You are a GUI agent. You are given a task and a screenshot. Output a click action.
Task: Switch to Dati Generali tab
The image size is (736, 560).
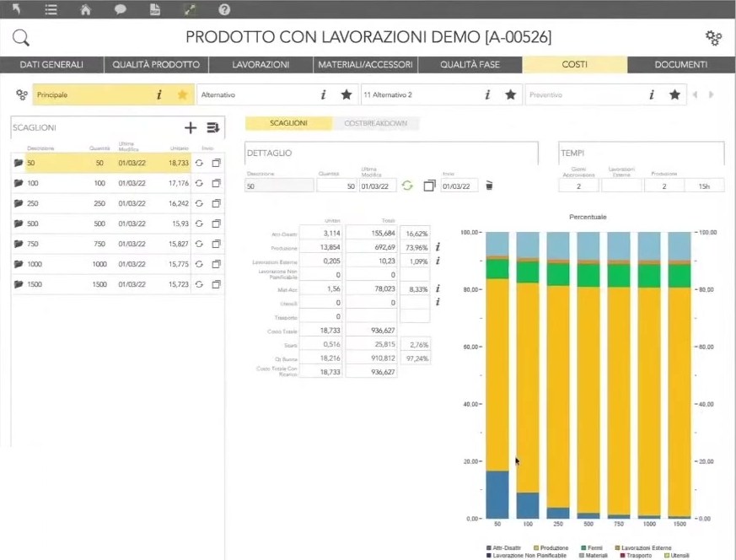tap(51, 65)
